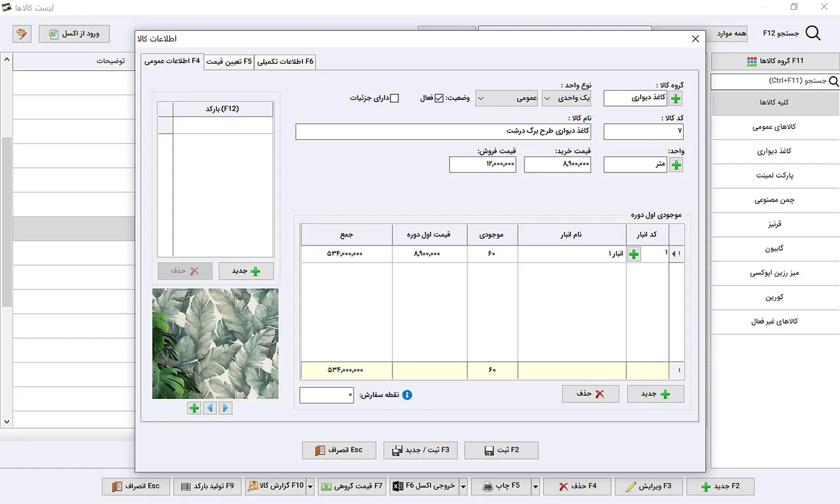The image size is (840, 504).
Task: Add a product image with green plus
Action: (194, 408)
